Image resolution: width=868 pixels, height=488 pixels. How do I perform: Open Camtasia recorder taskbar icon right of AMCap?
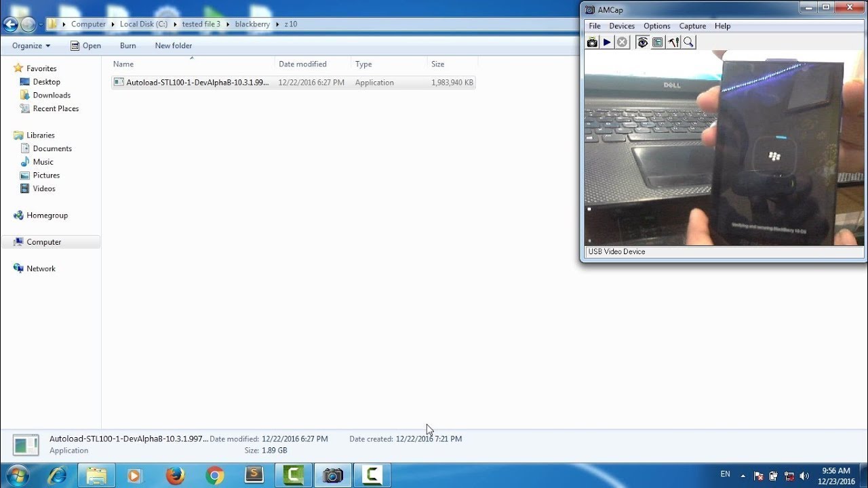(372, 476)
